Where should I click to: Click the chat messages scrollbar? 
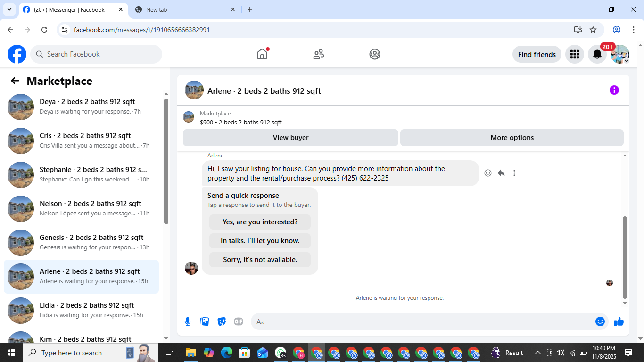(x=625, y=257)
